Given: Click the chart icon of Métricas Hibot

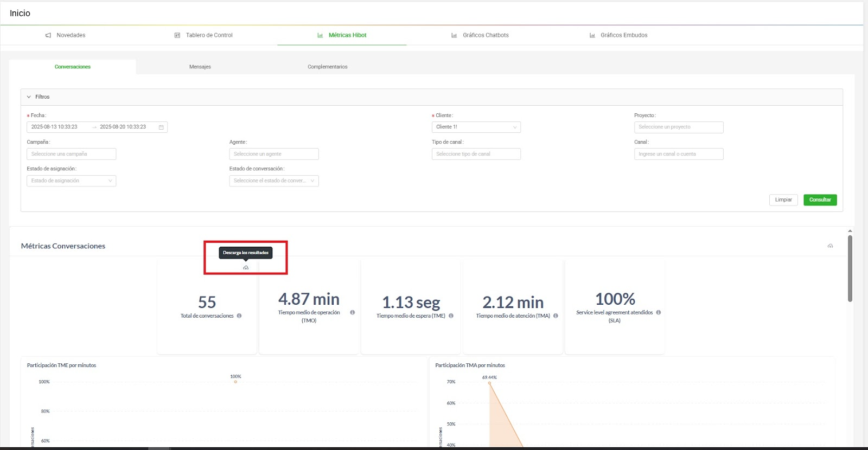Looking at the screenshot, I should point(320,35).
